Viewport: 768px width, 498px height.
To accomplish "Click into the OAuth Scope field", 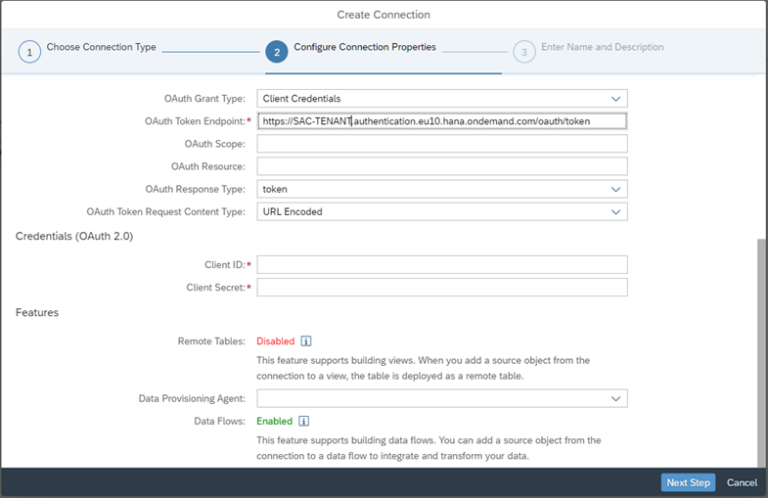I will [442, 144].
